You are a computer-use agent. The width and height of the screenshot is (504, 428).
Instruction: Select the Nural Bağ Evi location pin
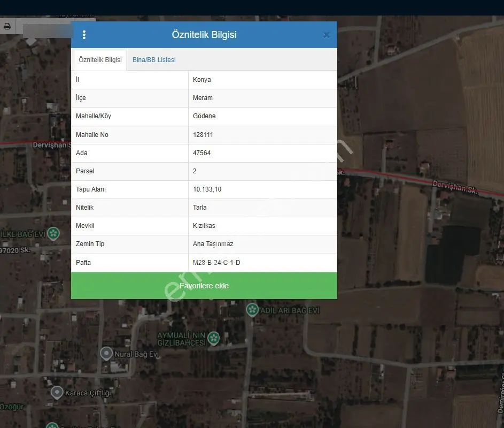pyautogui.click(x=106, y=354)
